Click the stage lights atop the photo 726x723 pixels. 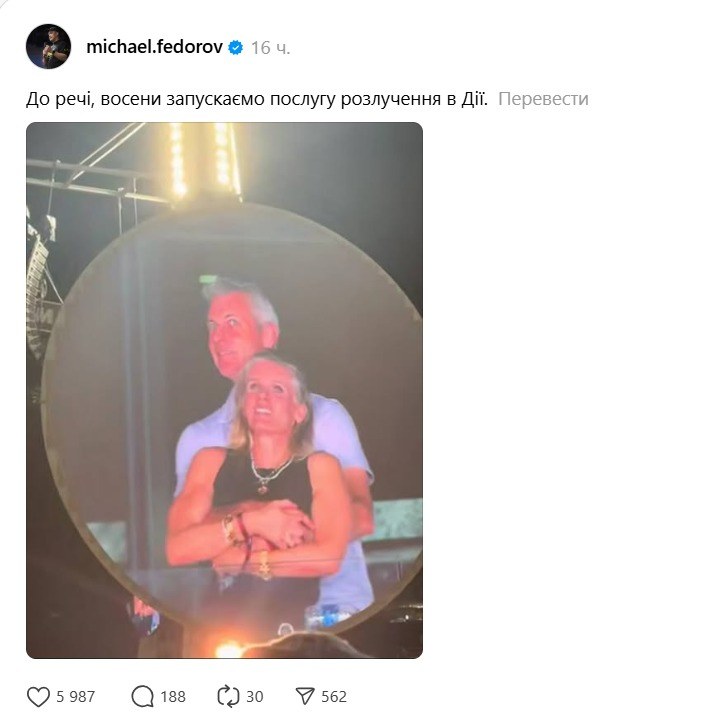coord(200,160)
